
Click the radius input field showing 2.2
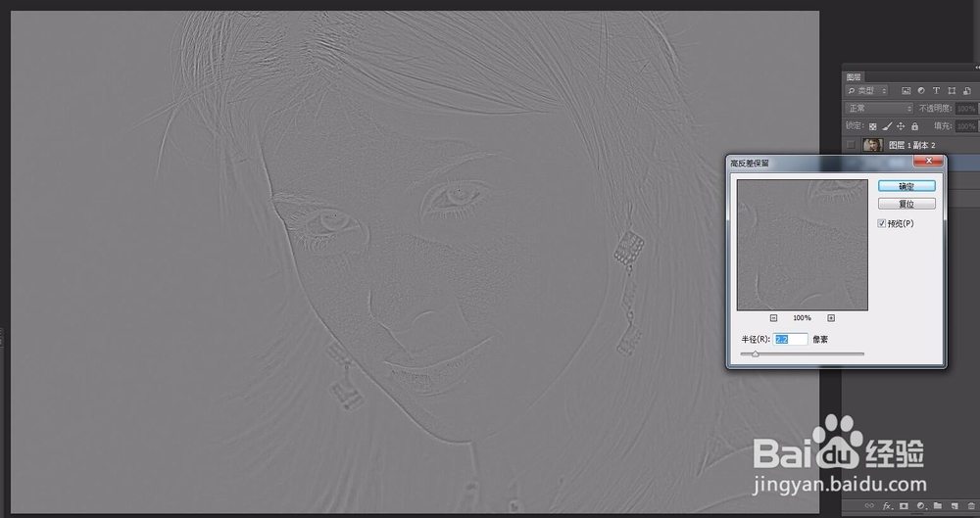(791, 339)
